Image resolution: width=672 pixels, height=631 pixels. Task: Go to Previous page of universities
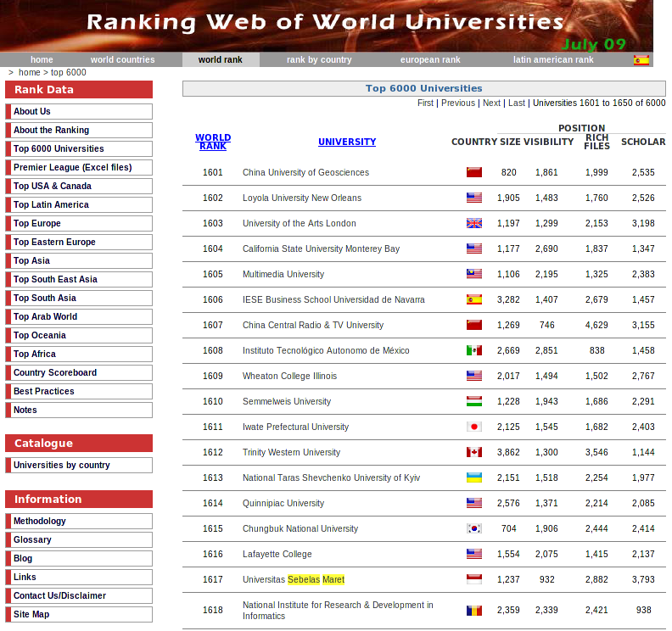[x=458, y=103]
